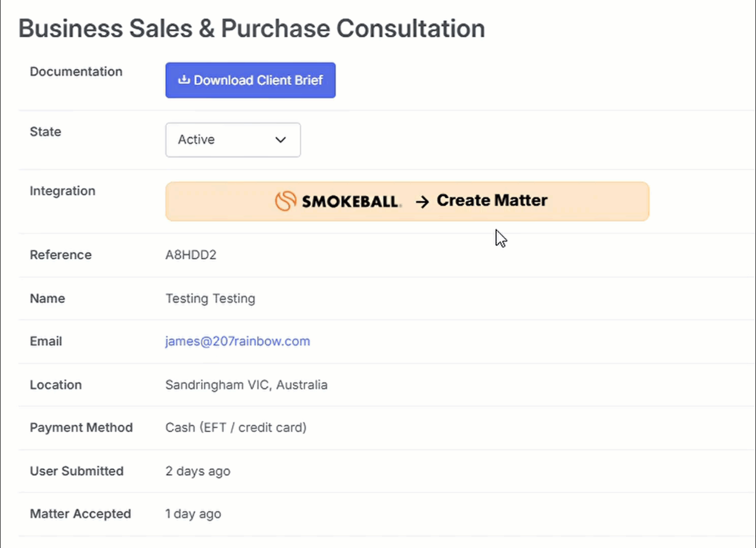Click the Reference row label
The width and height of the screenshot is (756, 548).
tap(61, 255)
